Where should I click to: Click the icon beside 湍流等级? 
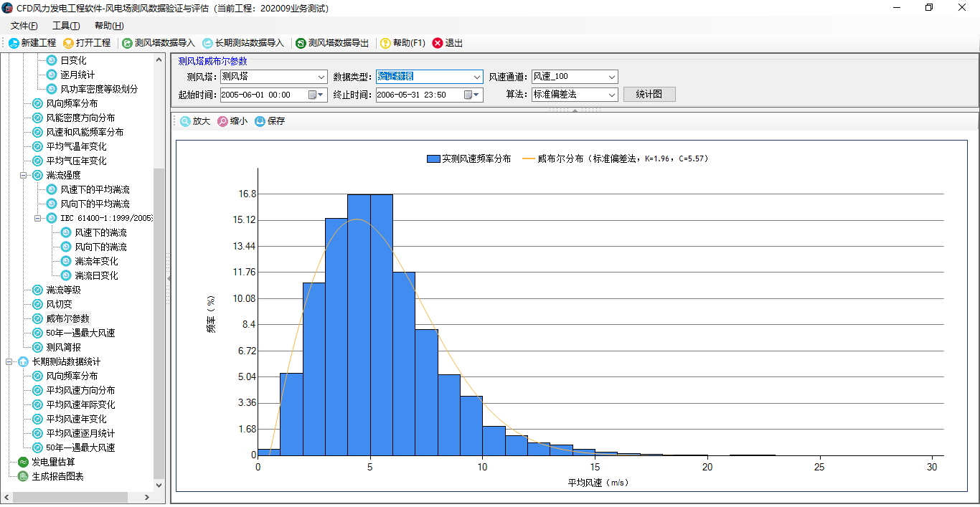point(37,290)
